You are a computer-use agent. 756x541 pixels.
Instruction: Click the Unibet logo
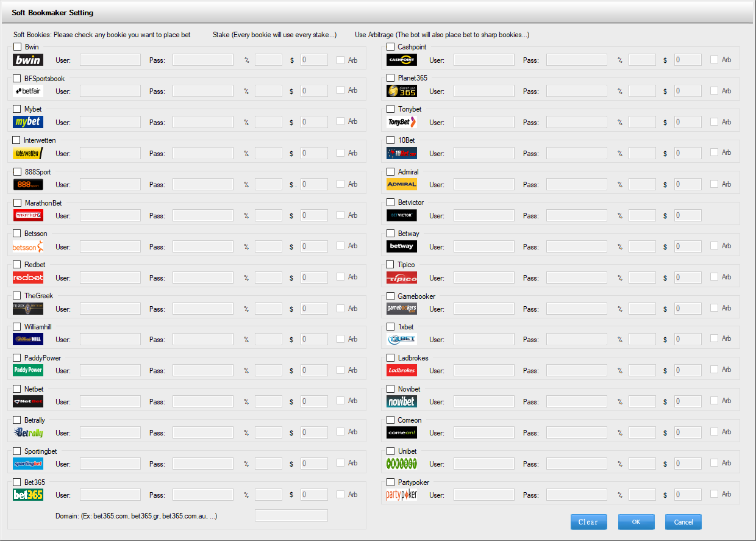click(402, 464)
